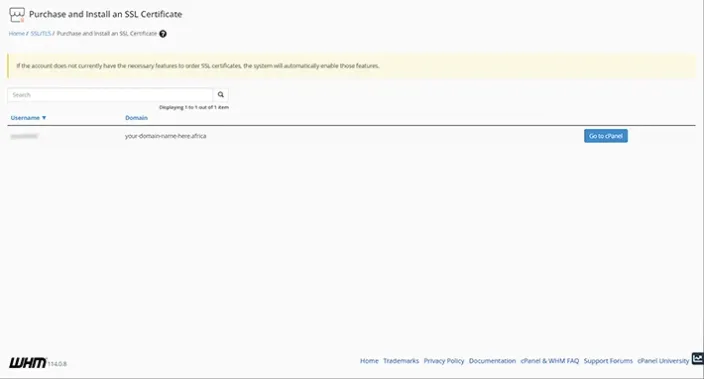This screenshot has width=704, height=379.
Task: Open footer Home link
Action: pyautogui.click(x=369, y=361)
